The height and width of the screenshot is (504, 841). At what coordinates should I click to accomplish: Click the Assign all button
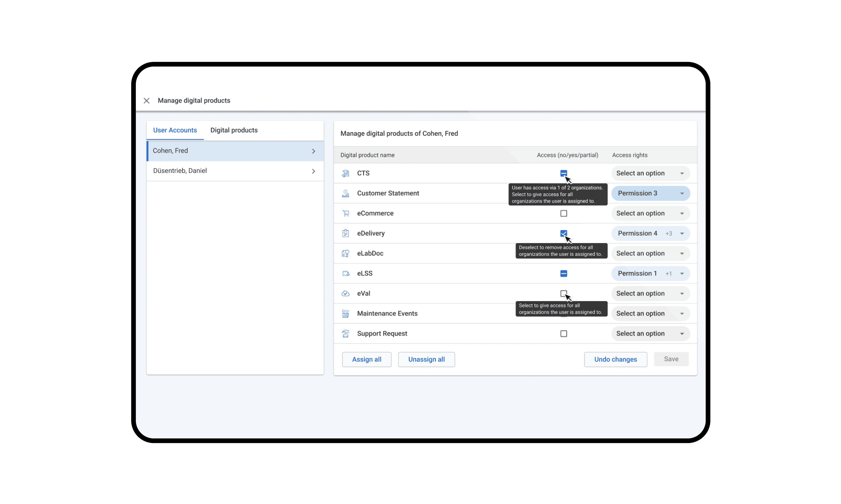coord(366,359)
